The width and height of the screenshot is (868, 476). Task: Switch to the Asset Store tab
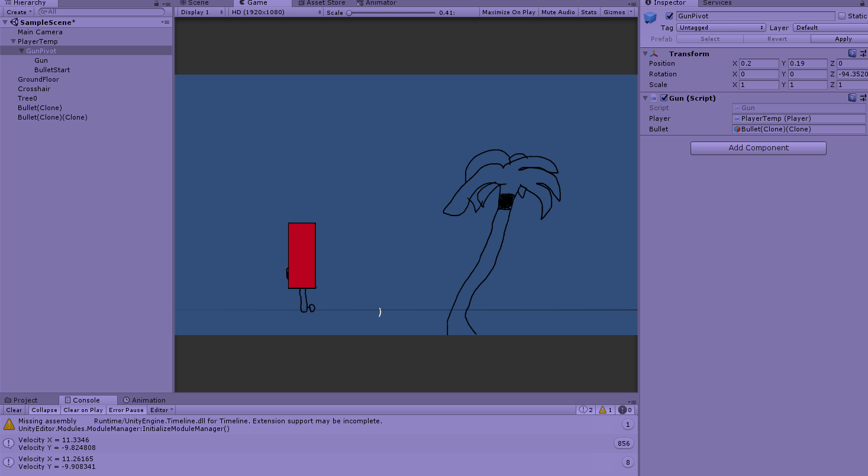322,3
